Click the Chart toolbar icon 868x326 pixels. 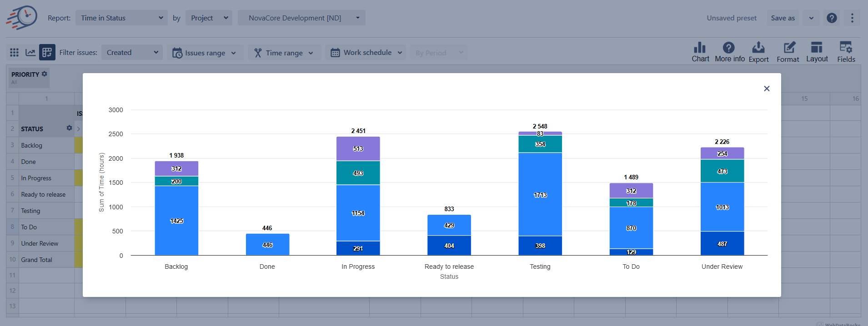[x=700, y=48]
